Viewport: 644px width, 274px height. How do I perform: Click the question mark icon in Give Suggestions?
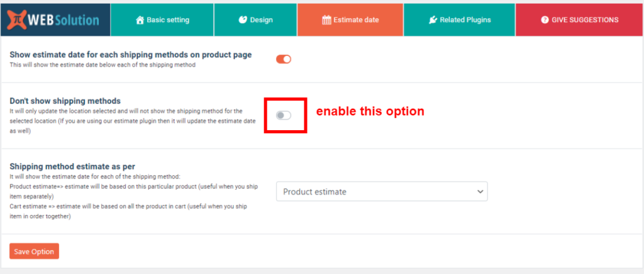coord(545,20)
